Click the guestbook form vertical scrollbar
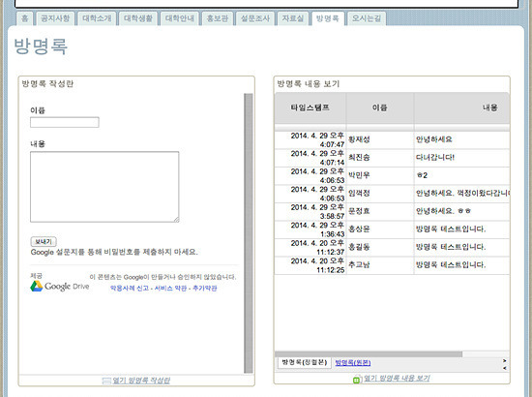The height and width of the screenshot is (397, 532). [x=249, y=233]
